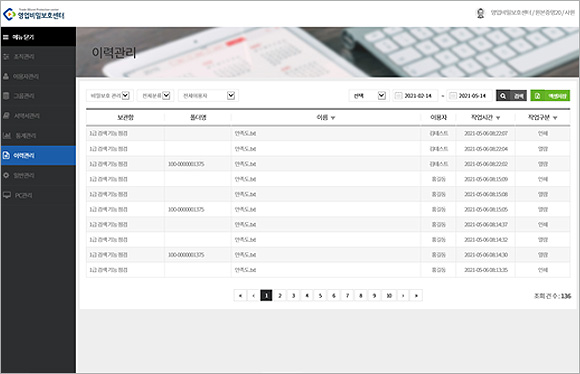Open 통계관리 from its chart icon
The height and width of the screenshot is (374, 580).
tap(7, 135)
